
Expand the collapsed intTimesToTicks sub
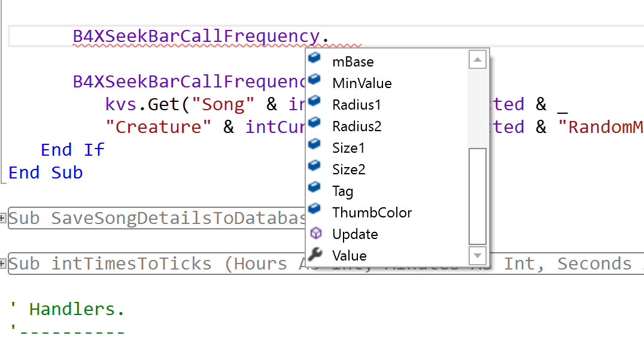pos(4,264)
